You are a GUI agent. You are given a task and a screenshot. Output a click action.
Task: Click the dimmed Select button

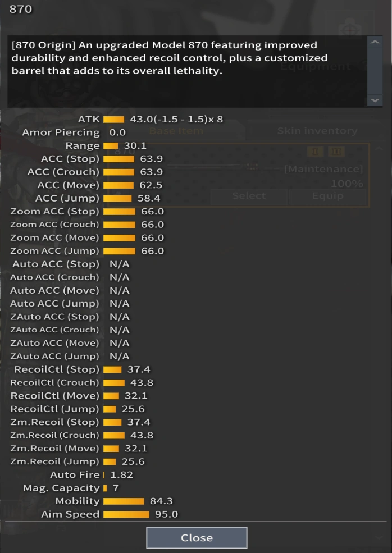248,196
